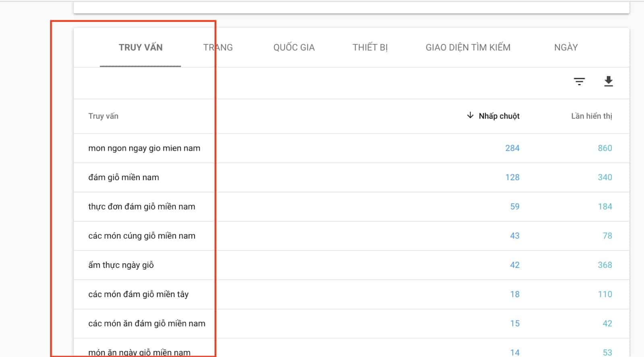Select query 'mon ngon ngay gio mien nam'
The image size is (644, 357).
point(144,148)
